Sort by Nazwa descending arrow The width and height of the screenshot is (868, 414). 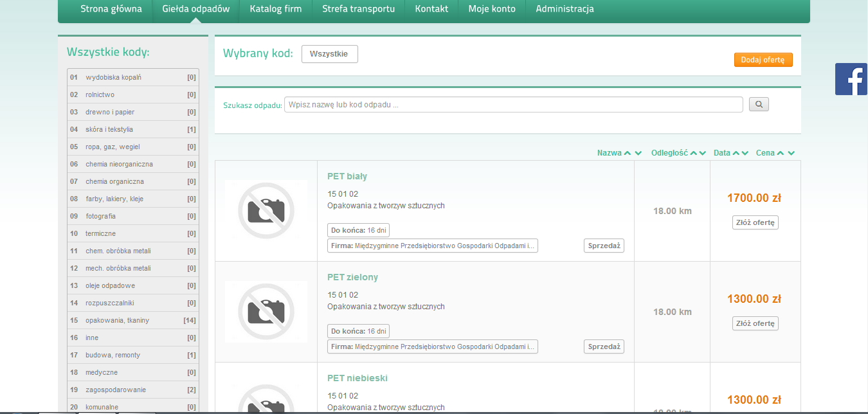coord(638,153)
